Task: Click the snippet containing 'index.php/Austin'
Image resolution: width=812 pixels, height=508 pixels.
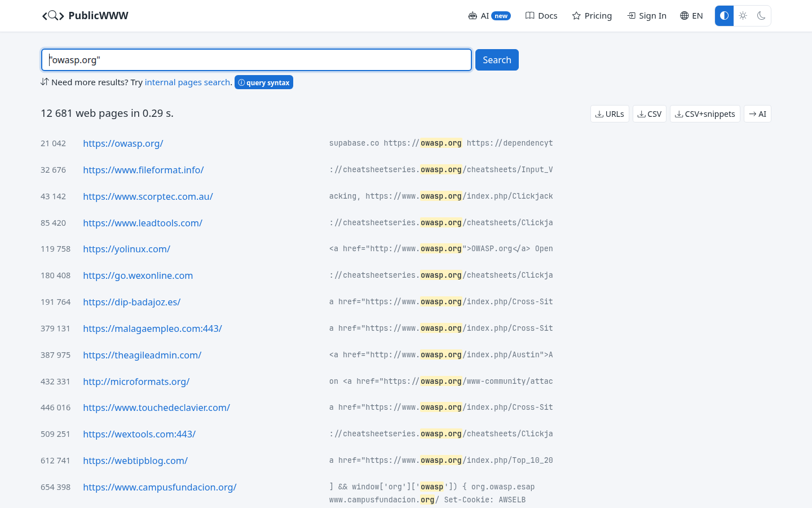Action: (x=441, y=355)
